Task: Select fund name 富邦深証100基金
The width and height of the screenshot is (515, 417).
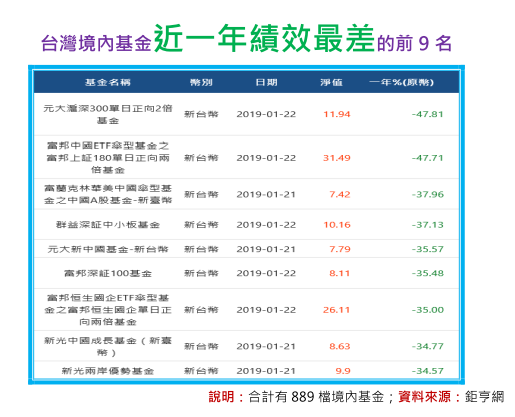Action: pos(108,274)
